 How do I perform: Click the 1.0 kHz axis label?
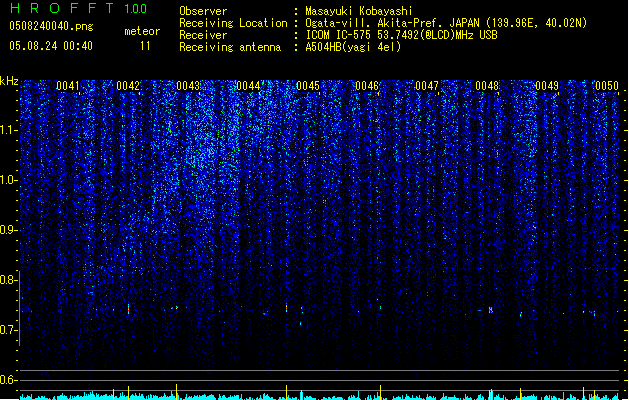(x=8, y=180)
